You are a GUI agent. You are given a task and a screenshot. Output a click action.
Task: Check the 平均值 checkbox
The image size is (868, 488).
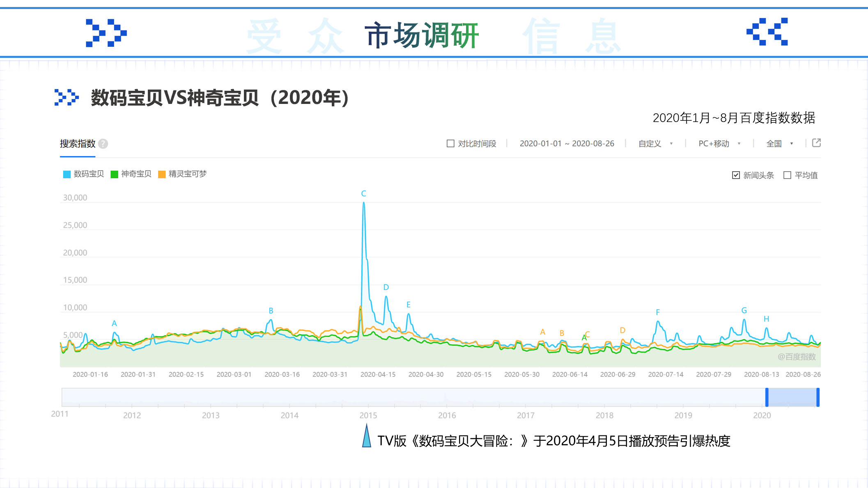click(787, 175)
